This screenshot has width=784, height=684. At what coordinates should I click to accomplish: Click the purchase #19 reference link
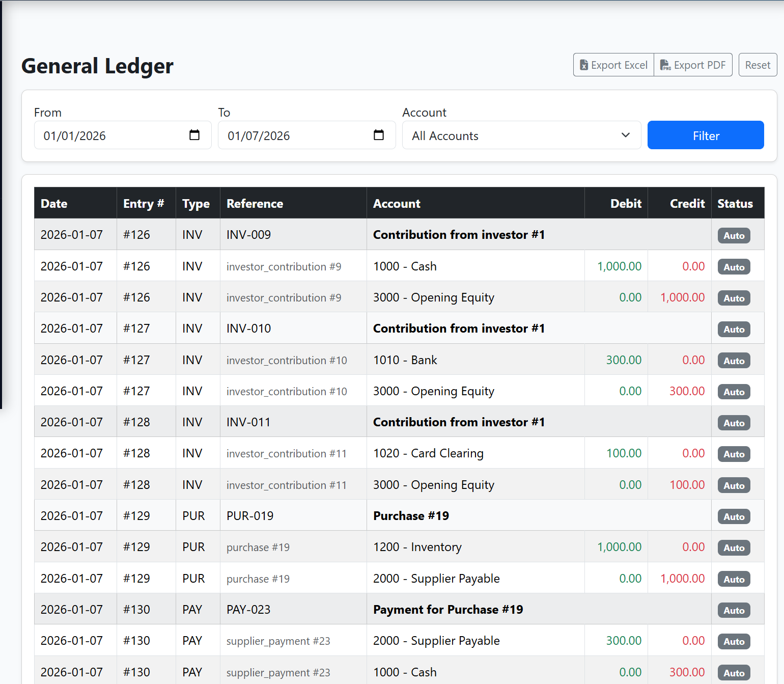click(x=258, y=547)
